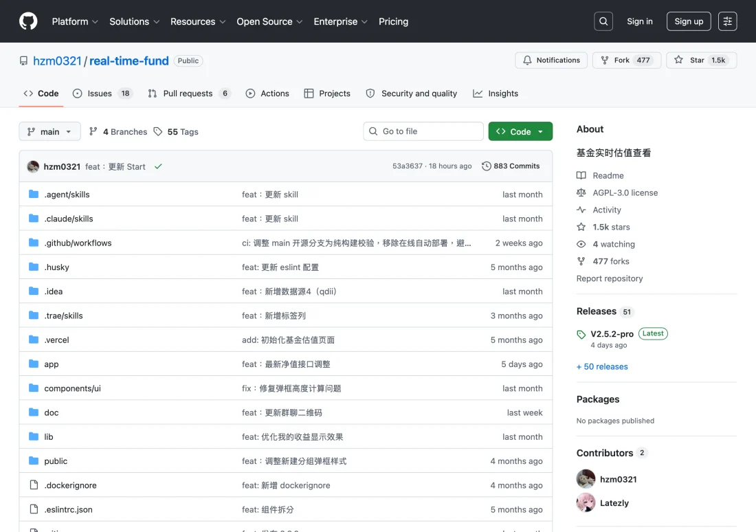
Task: Click the GitHub logo icon
Action: (x=28, y=21)
